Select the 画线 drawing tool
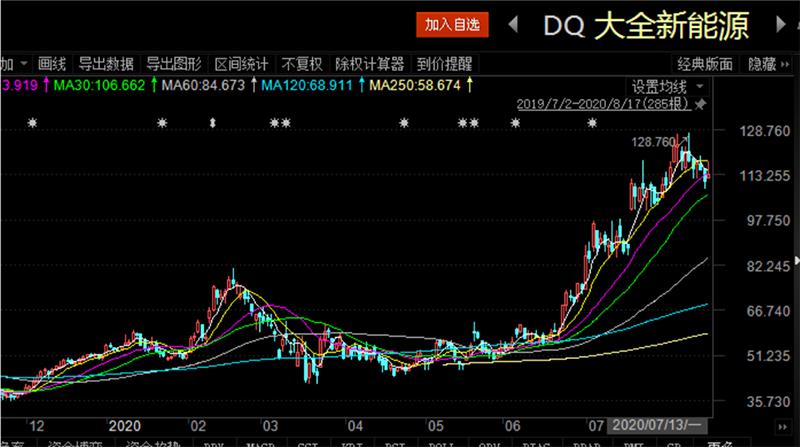800x448 pixels. click(52, 64)
